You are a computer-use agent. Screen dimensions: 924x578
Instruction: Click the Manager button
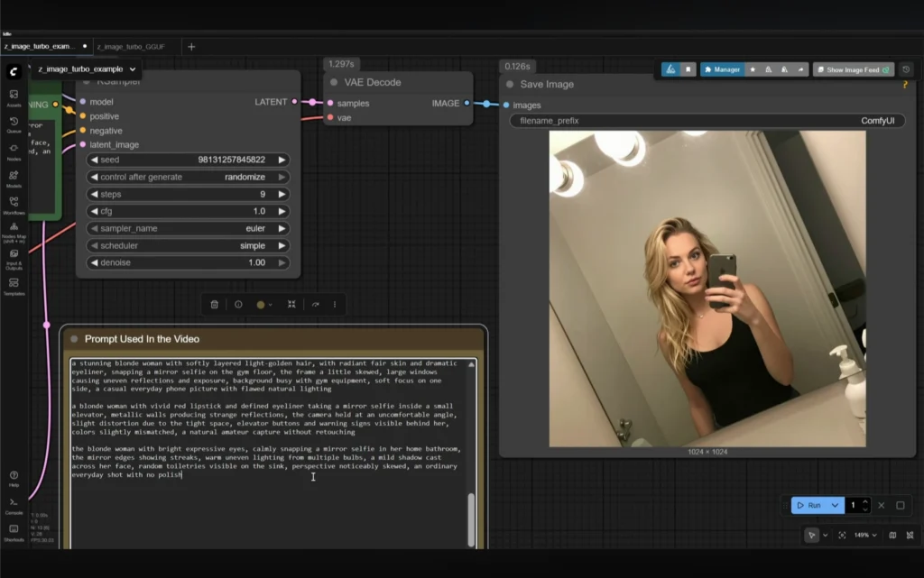[x=722, y=69]
